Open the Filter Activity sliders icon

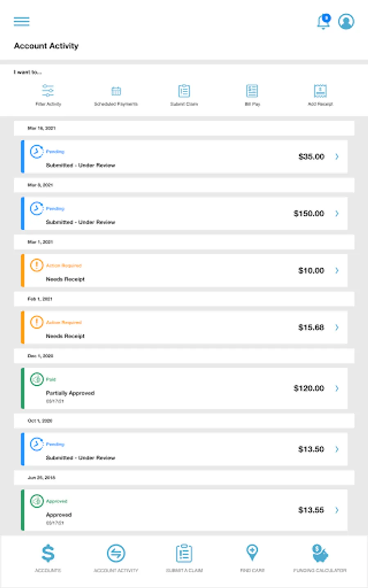(x=48, y=91)
